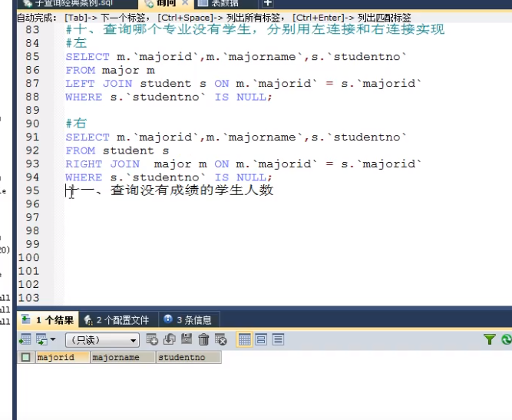Click RIGHT JOIN on line 93

tap(103, 164)
